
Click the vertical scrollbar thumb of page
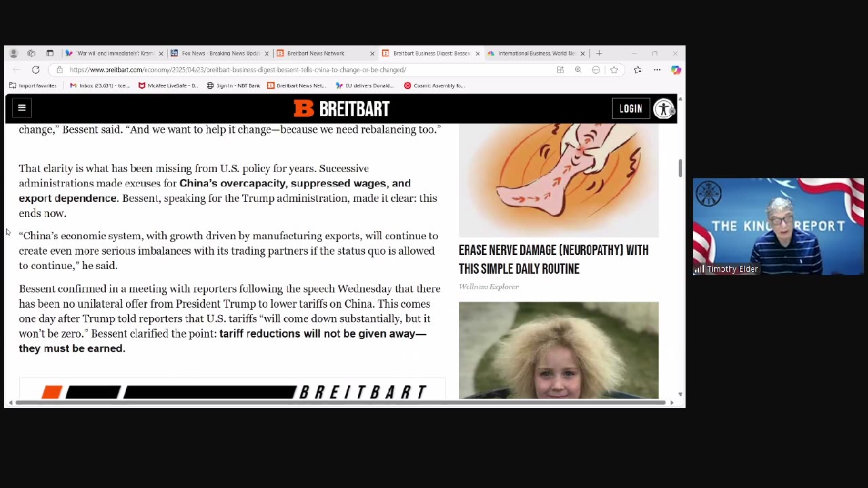coord(680,168)
